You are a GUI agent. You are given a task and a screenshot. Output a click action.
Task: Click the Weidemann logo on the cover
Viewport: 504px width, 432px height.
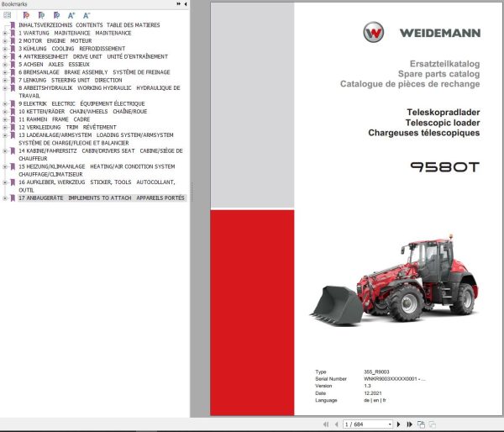click(422, 33)
